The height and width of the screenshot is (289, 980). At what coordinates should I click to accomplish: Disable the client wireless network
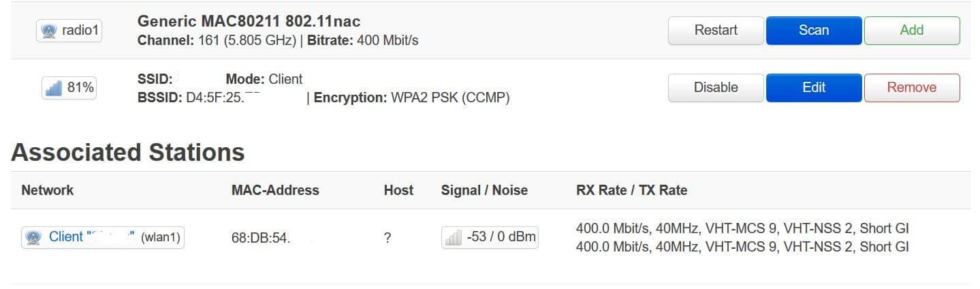coord(716,88)
